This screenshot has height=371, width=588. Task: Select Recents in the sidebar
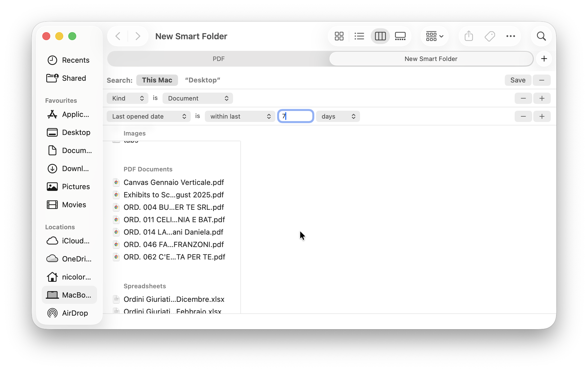click(x=76, y=60)
